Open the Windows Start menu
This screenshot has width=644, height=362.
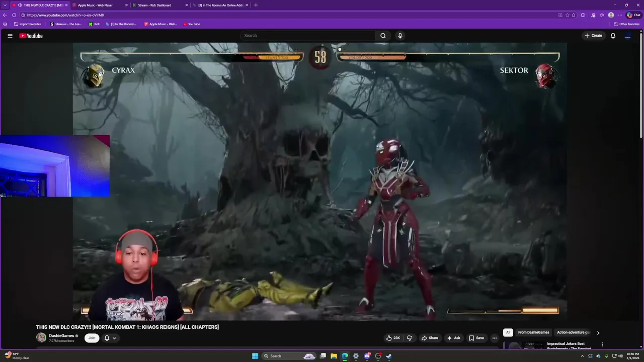(x=255, y=356)
